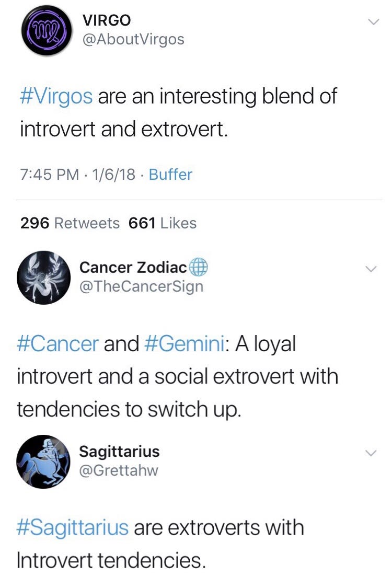Screen dimensions: 392x588
Task: Open the #Virgos hashtag
Action: (x=56, y=97)
